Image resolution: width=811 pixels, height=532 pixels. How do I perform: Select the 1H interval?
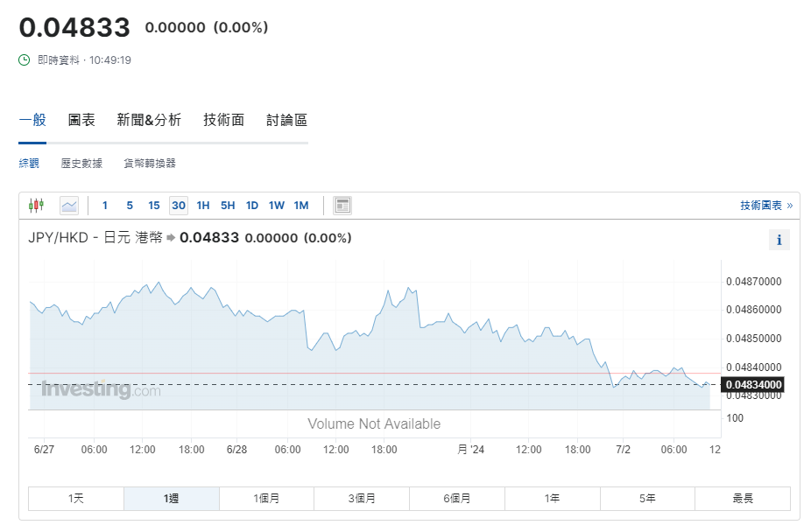[x=203, y=206]
